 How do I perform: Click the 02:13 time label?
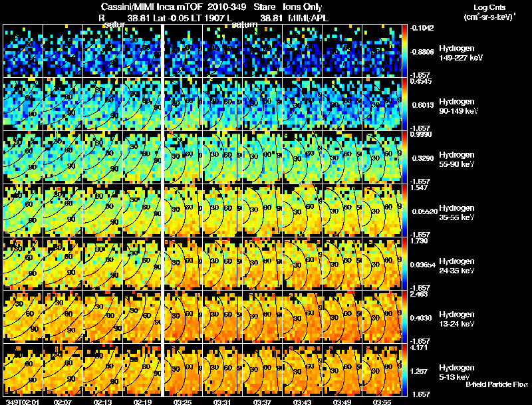pos(103,402)
